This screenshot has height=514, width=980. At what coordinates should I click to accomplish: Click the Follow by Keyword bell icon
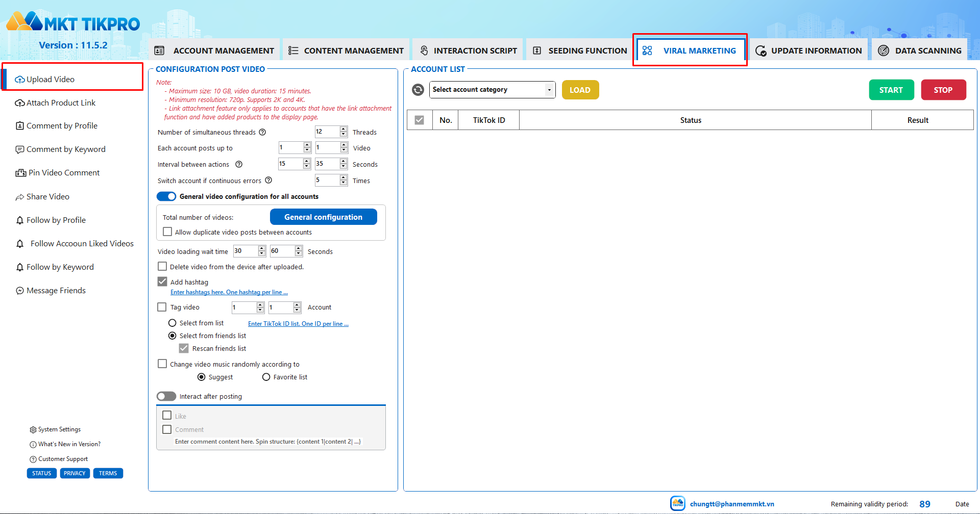pos(20,267)
